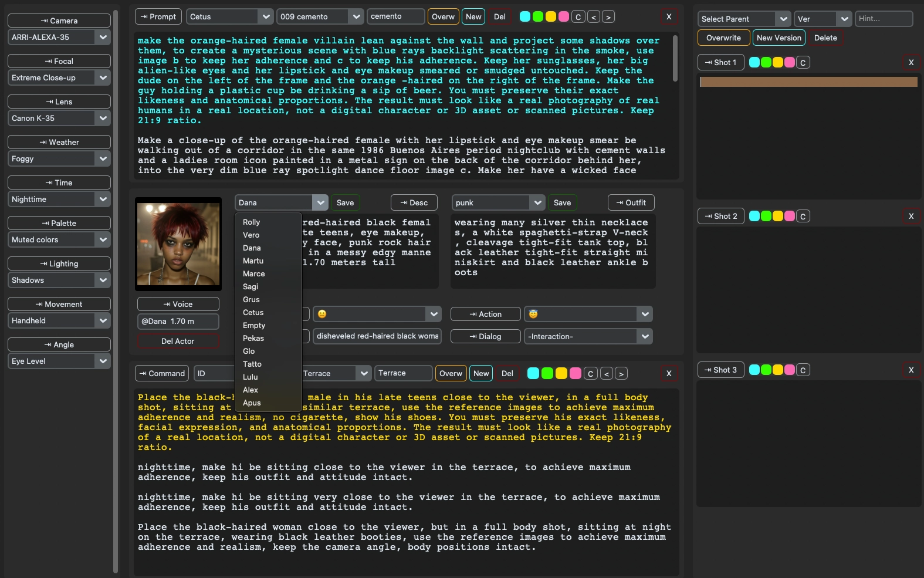The width and height of the screenshot is (924, 578).
Task: Close the Prompt panel with its X
Action: pos(669,16)
